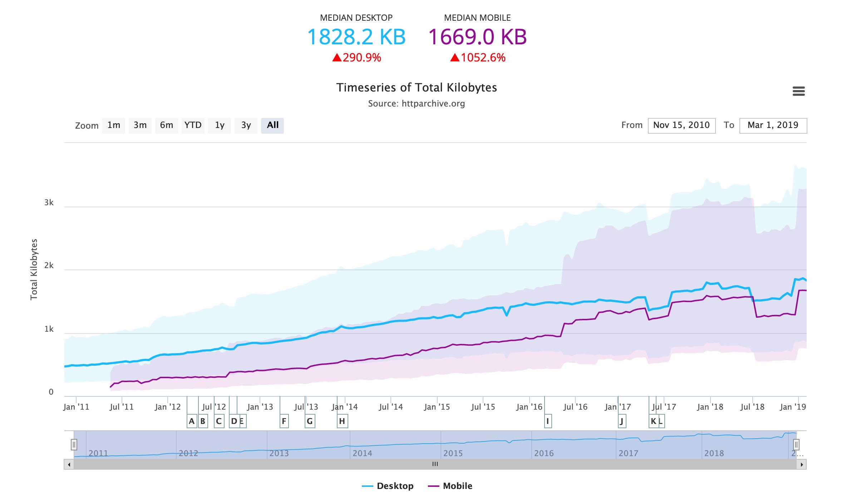Viewport: 856px width, 504px height.
Task: Click the median mobile value 1669.0 KB
Action: pos(477,37)
